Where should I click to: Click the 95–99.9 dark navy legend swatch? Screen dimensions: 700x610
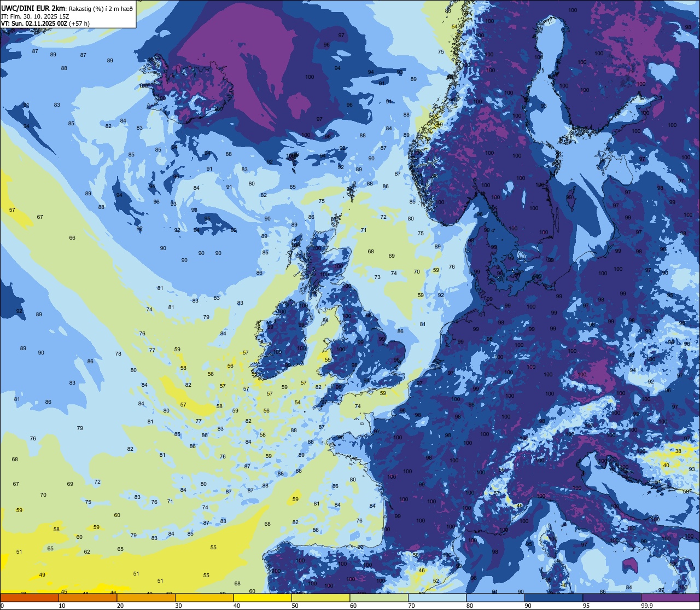(612, 597)
